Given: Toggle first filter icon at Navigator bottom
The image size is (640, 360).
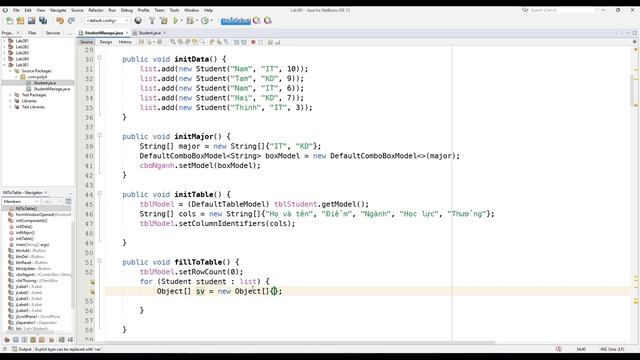Looking at the screenshot, I should [7, 340].
